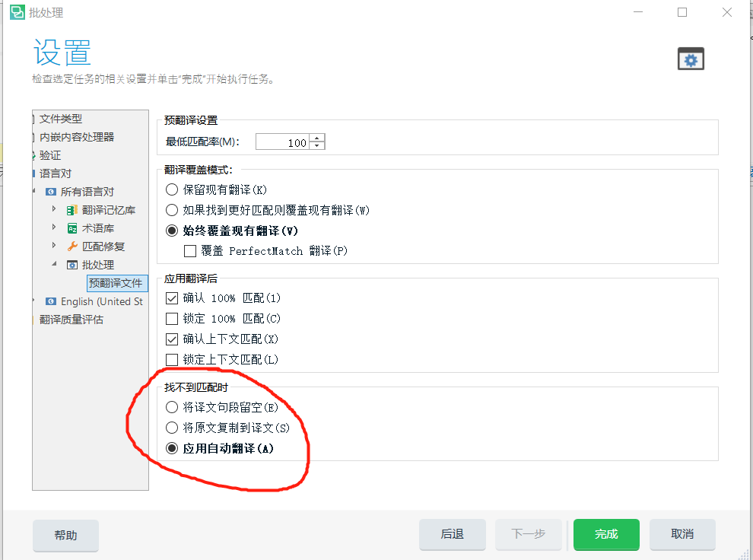
Task: Select 文件类型 in settings tree
Action: pyautogui.click(x=61, y=119)
